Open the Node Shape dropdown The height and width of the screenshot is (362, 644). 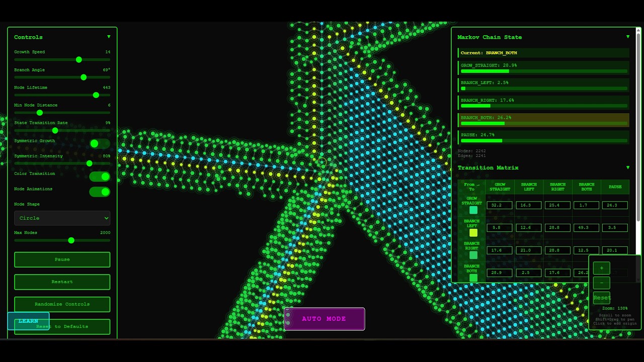(62, 218)
